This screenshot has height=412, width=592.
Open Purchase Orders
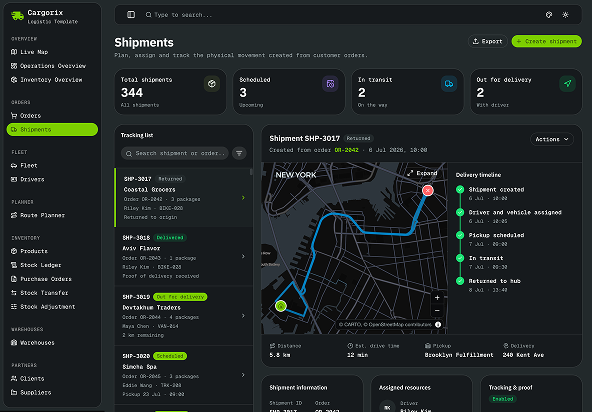tap(52, 279)
